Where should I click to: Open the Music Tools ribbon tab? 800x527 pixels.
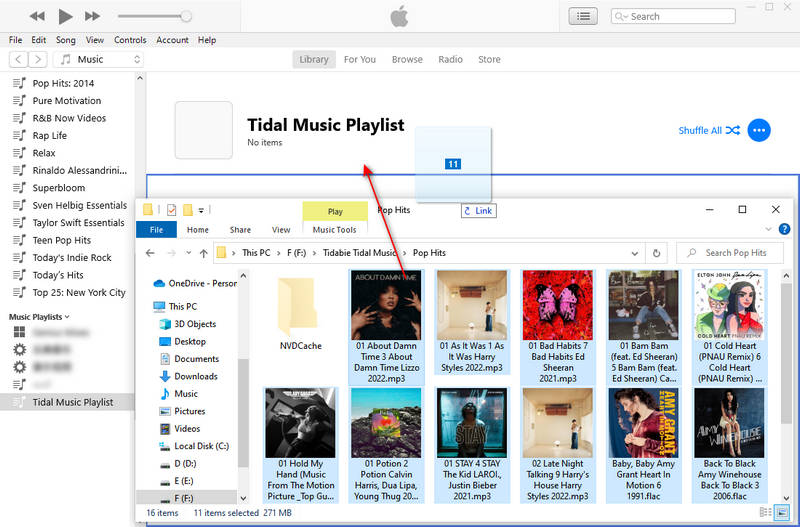point(334,230)
